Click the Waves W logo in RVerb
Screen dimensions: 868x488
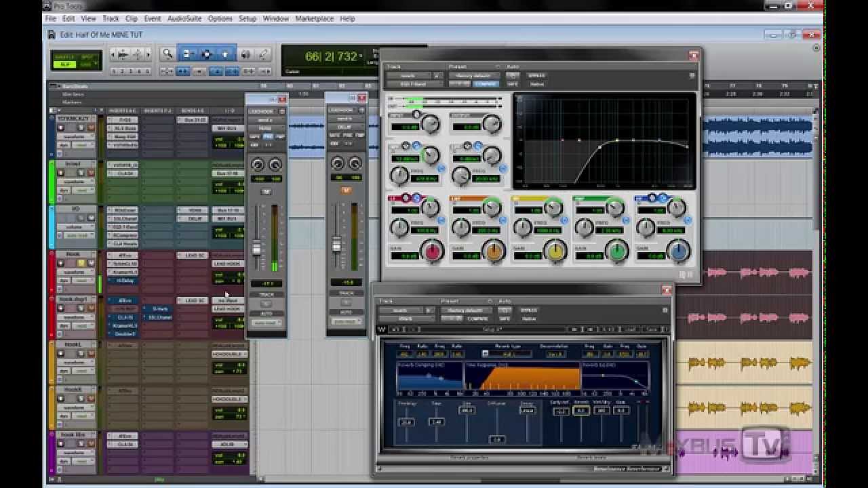[382, 329]
